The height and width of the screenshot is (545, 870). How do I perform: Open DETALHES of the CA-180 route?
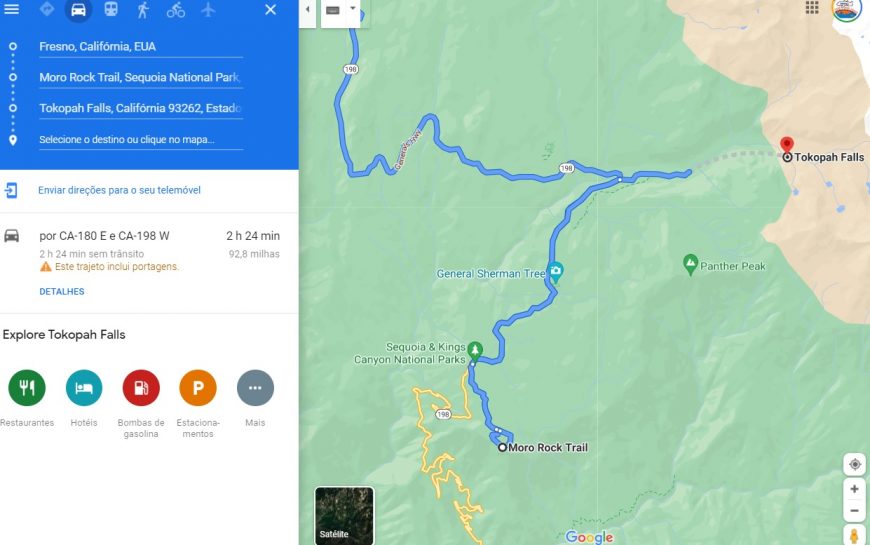(62, 291)
